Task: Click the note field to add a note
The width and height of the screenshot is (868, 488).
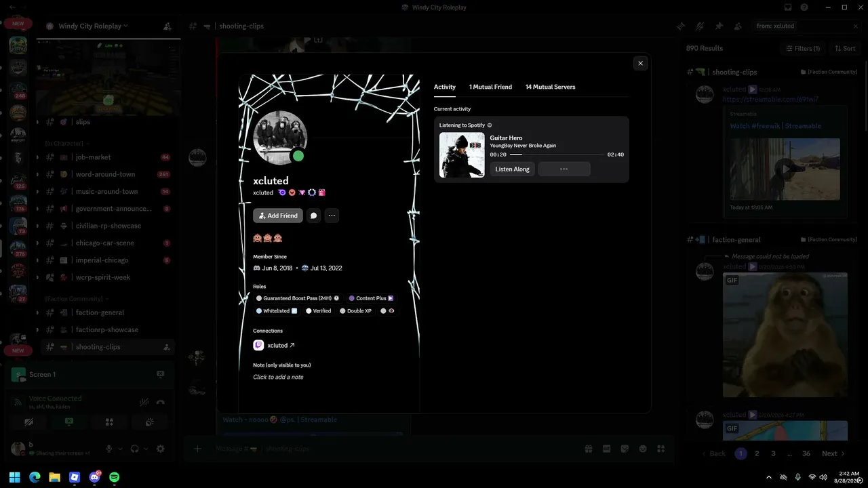Action: tap(278, 377)
